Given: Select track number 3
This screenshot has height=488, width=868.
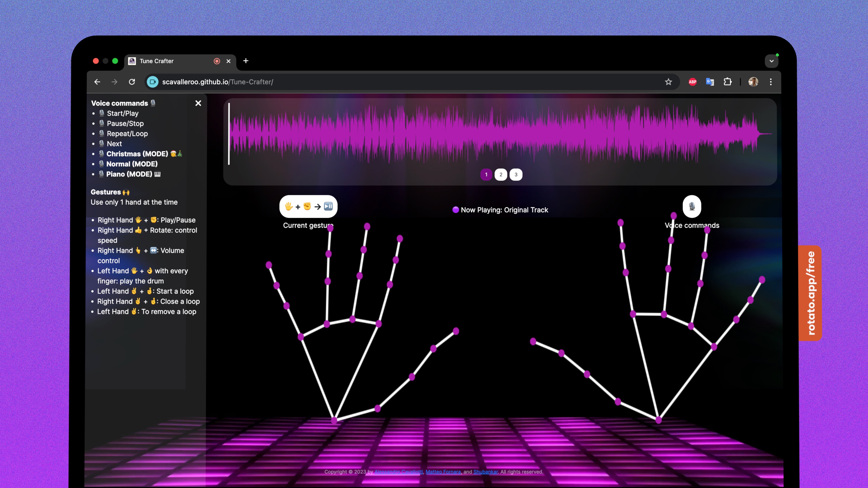Looking at the screenshot, I should pyautogui.click(x=516, y=174).
